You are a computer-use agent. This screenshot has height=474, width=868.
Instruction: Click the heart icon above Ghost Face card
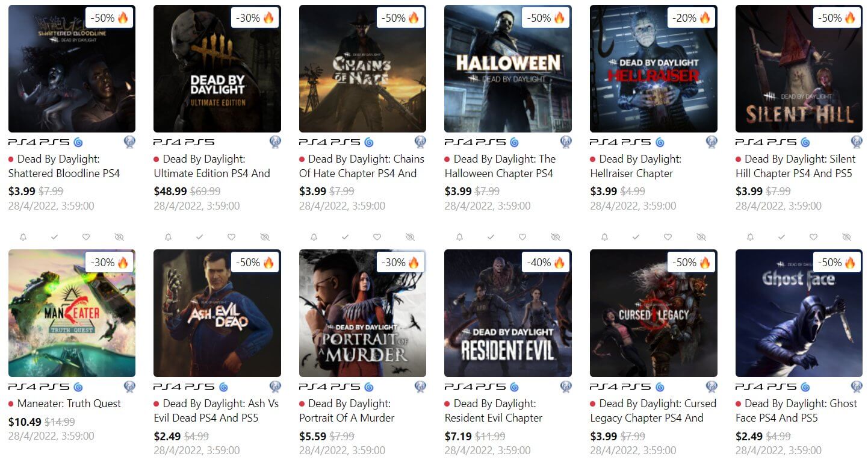pos(813,237)
